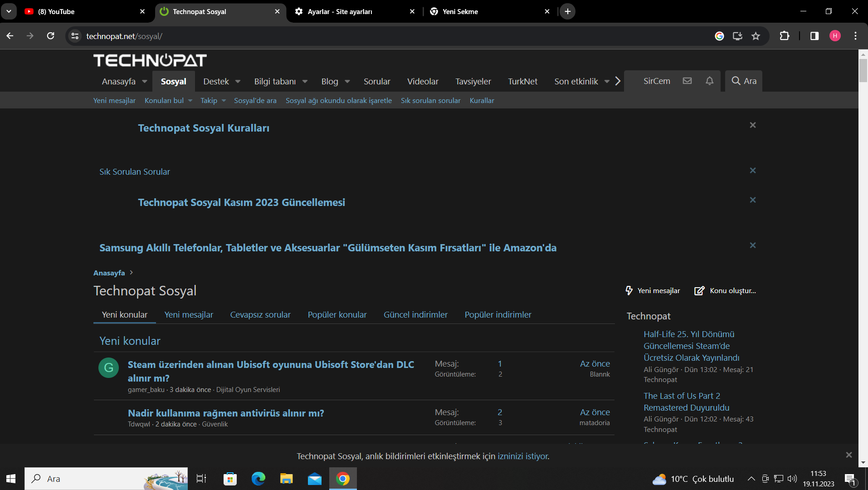The image size is (868, 490).
Task: Expand the Takip dropdown
Action: coord(224,101)
